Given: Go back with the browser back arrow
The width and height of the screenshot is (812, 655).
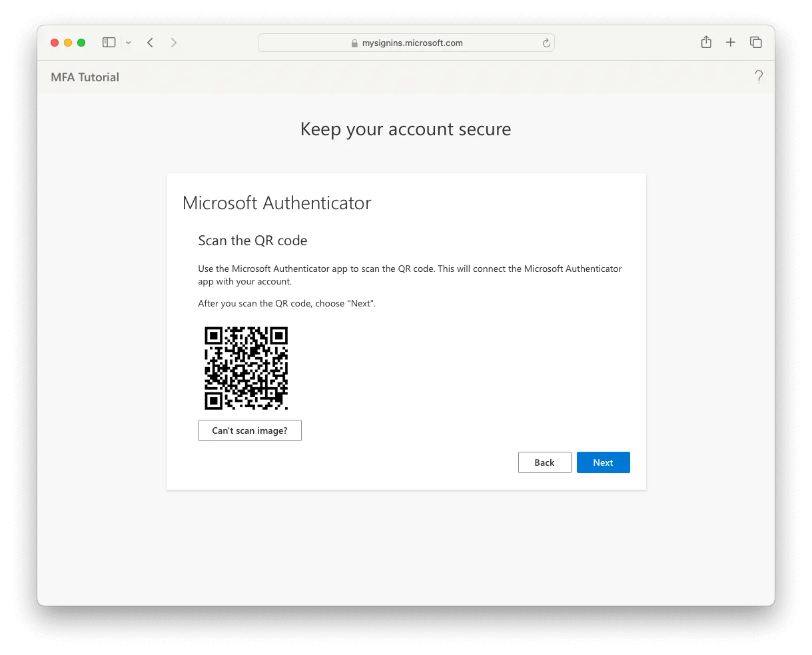Looking at the screenshot, I should pos(151,43).
